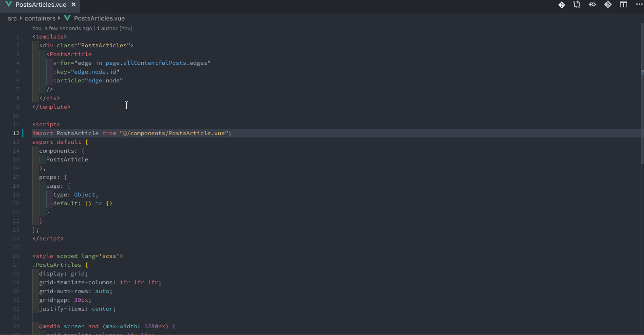Viewport: 644px width, 335px height.
Task: Click the "You, a few seconds ago" CodeLens
Action: coord(62,28)
